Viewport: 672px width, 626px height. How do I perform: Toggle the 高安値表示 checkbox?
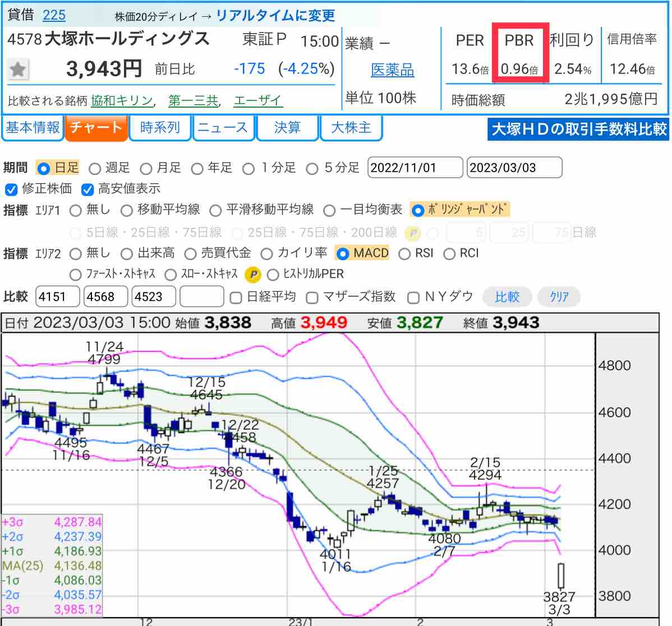click(x=88, y=190)
